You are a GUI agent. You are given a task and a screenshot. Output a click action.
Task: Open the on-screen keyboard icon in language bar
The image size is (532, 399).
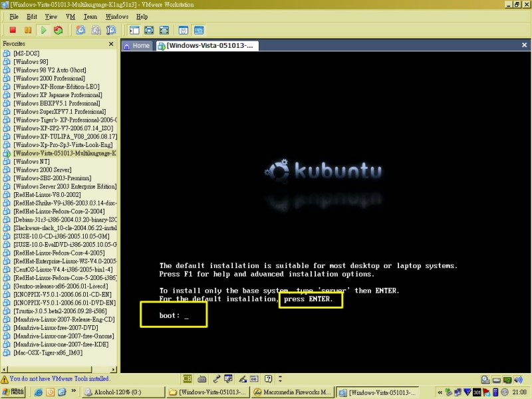coord(202,379)
